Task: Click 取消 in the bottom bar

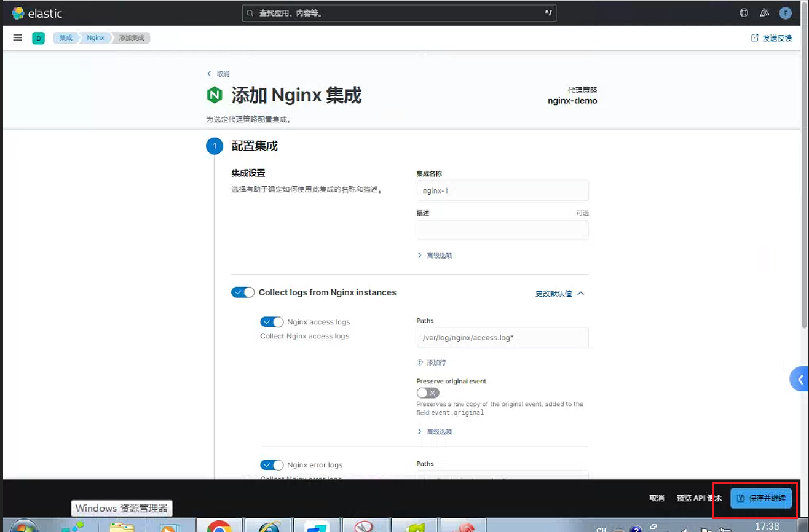Action: [657, 498]
